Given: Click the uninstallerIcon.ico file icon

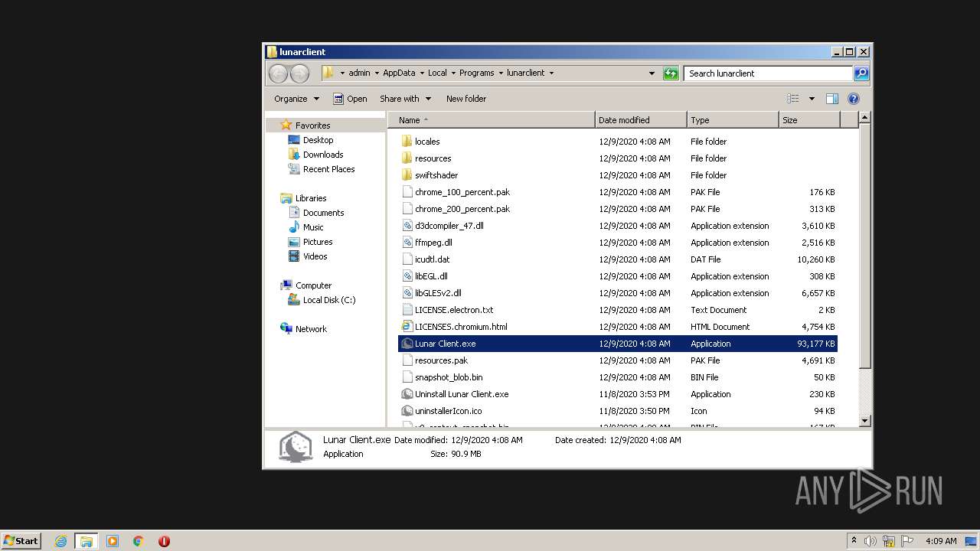Looking at the screenshot, I should [x=407, y=411].
